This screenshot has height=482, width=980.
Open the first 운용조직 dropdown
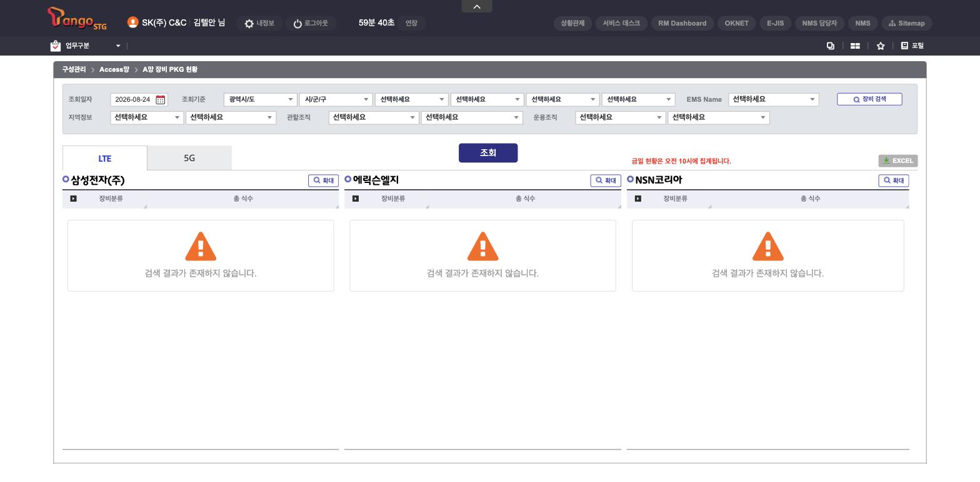tap(620, 117)
